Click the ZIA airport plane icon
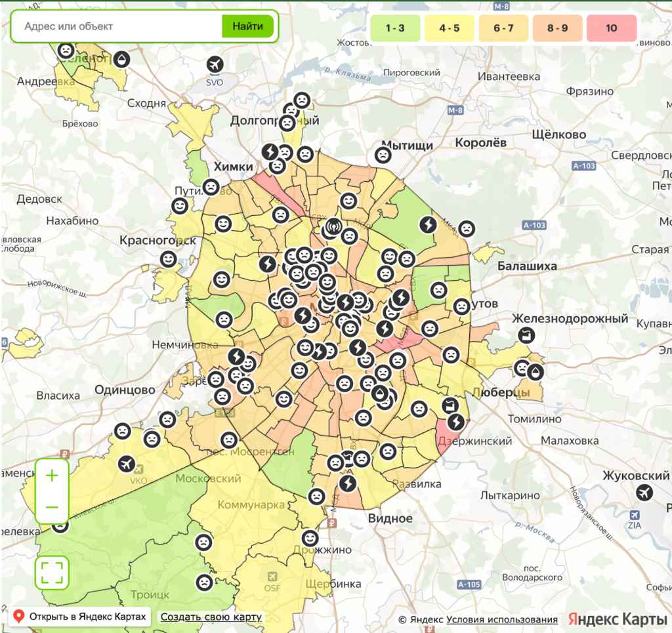The width and height of the screenshot is (672, 633). click(x=645, y=492)
